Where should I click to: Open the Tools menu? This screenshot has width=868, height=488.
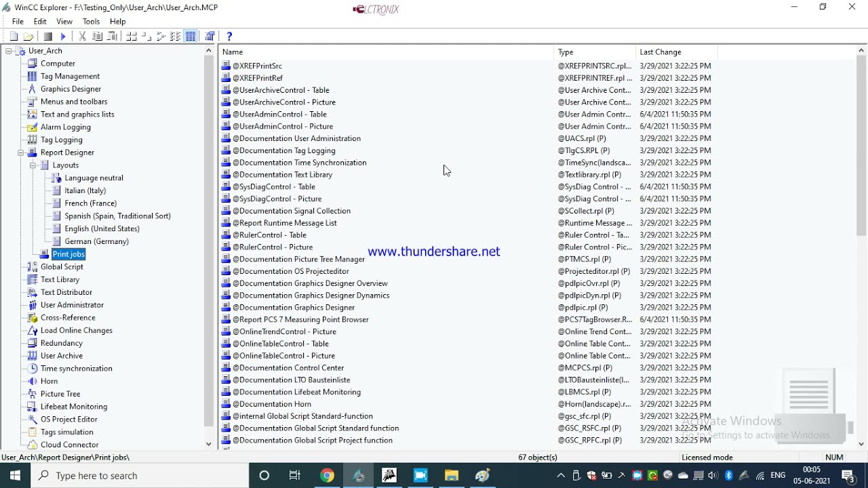click(x=92, y=22)
